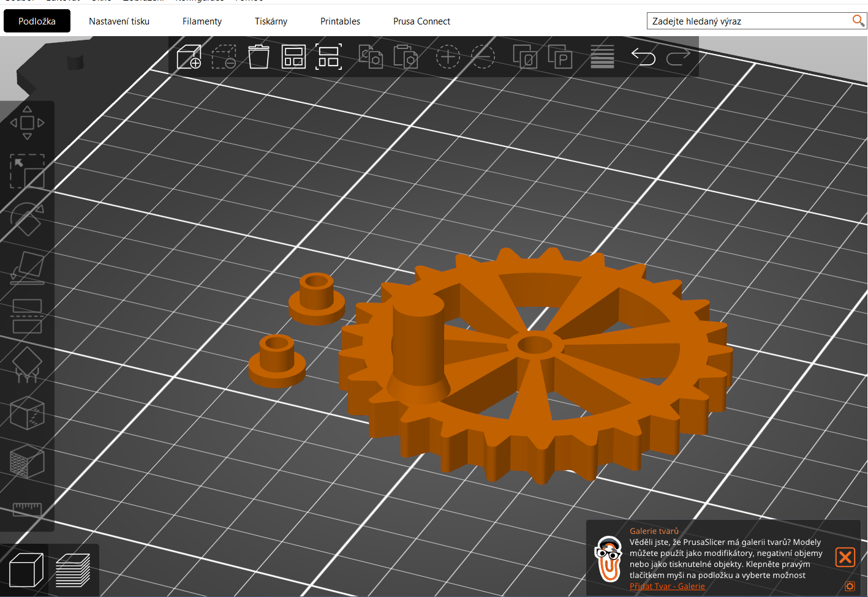This screenshot has height=597, width=868.
Task: Delete all objects with trash icon
Action: point(259,57)
